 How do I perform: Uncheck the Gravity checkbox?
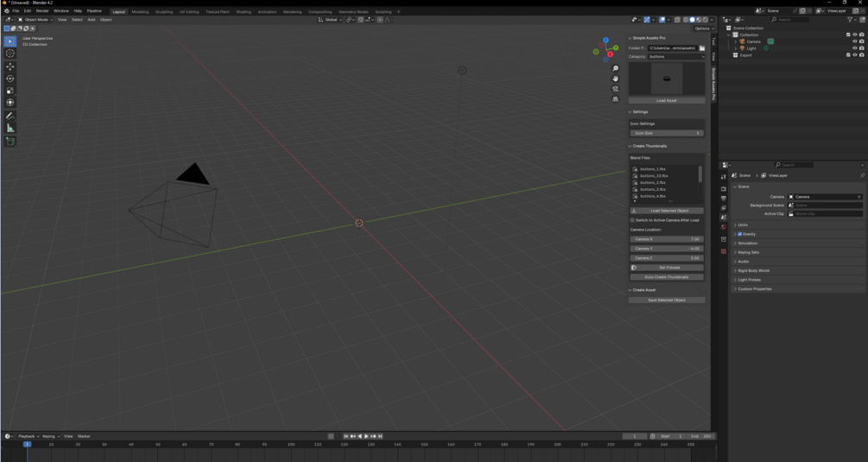(739, 234)
